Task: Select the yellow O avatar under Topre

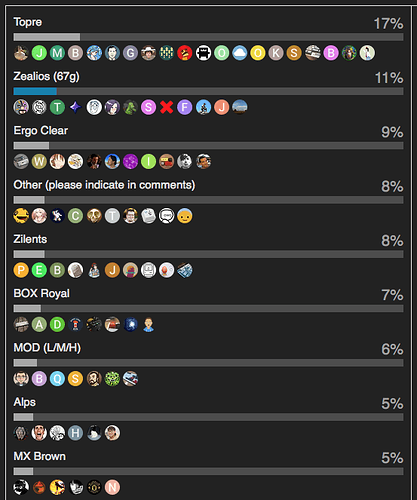Action: (x=258, y=53)
